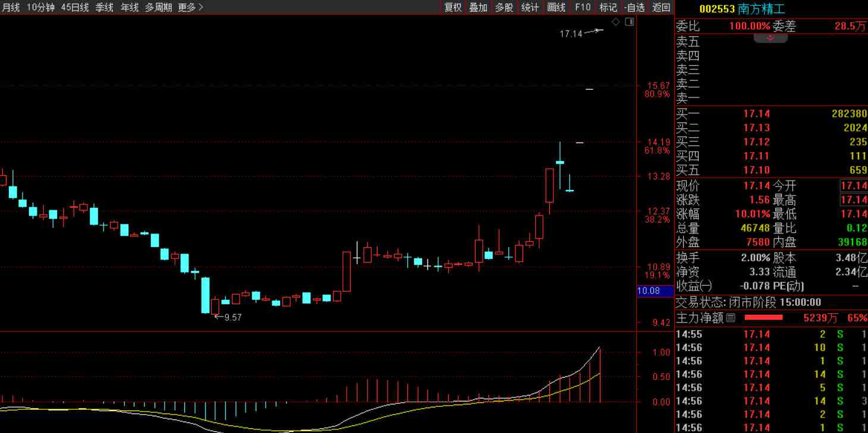
Task: Select the 买三 bid price 17.12
Action: (757, 142)
